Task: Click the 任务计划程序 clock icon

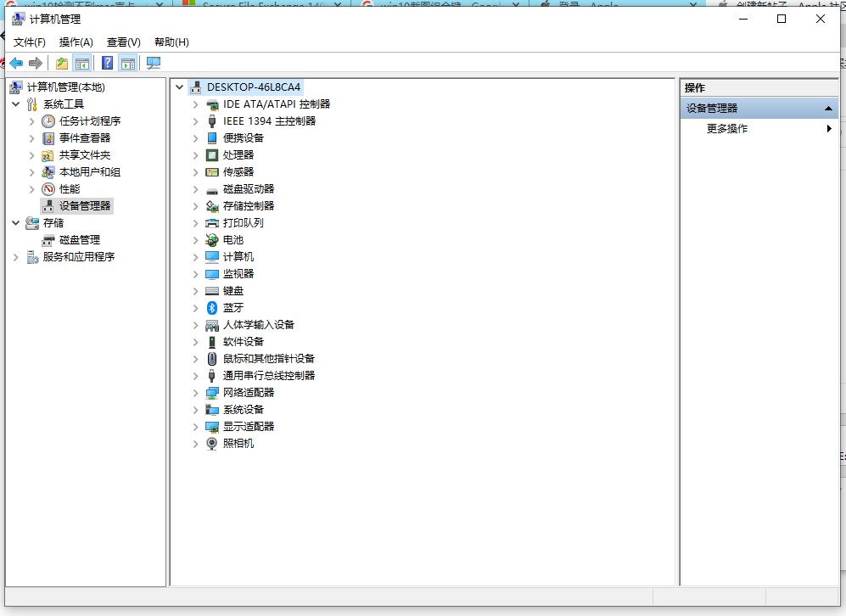Action: pos(48,120)
